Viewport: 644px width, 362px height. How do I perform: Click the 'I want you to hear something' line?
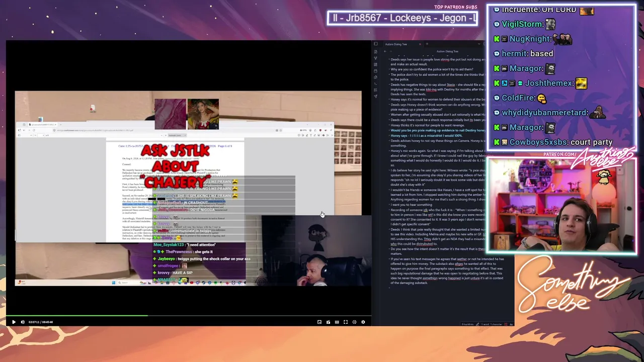412,205
